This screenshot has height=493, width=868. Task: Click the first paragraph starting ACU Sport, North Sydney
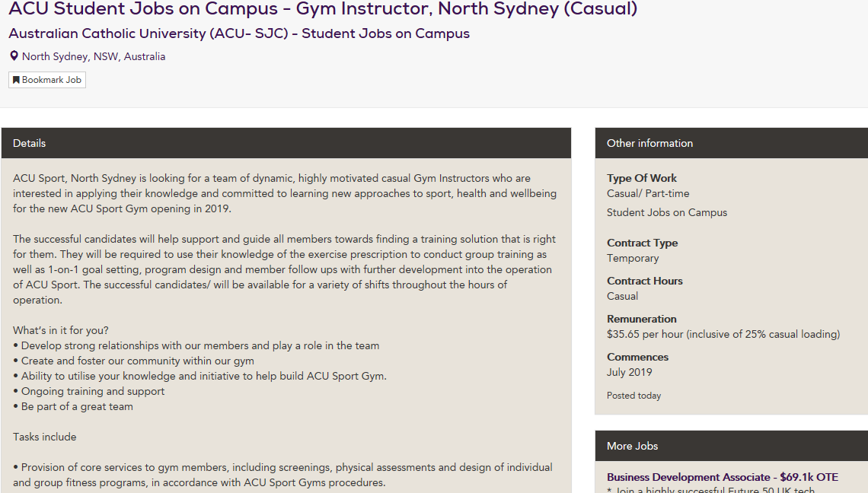click(x=285, y=194)
